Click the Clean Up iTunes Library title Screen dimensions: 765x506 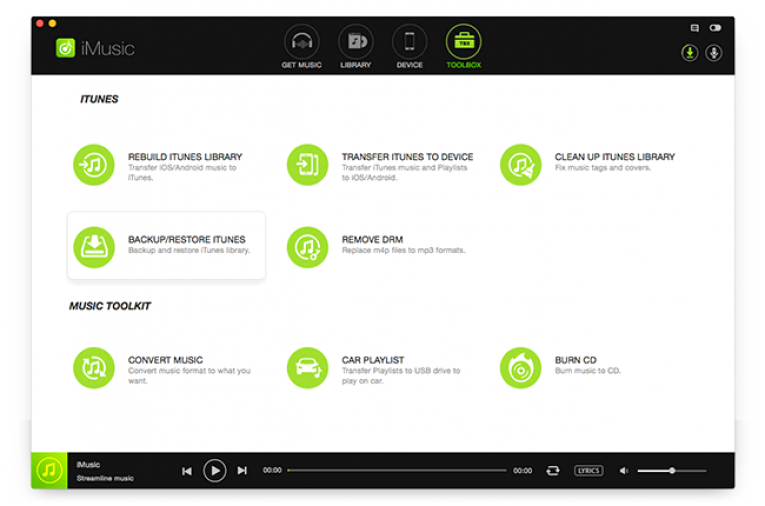click(615, 157)
